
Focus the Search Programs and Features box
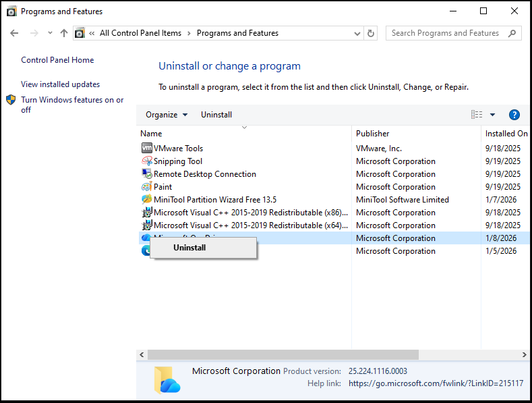point(453,33)
